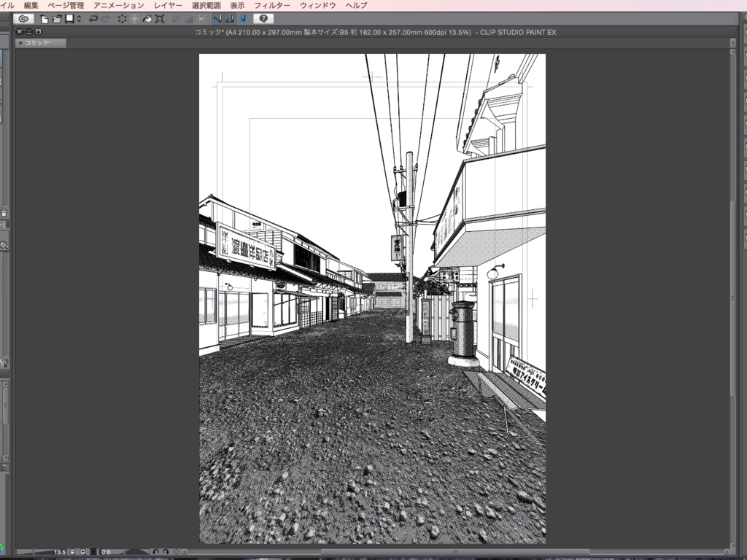Click the CLIP STUDIO logo icon in the toolbar
Viewport: 747px width, 560px height.
pos(24,18)
